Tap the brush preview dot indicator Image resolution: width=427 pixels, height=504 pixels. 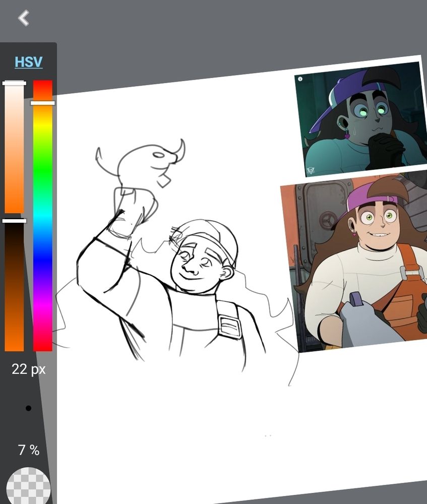pyautogui.click(x=28, y=407)
